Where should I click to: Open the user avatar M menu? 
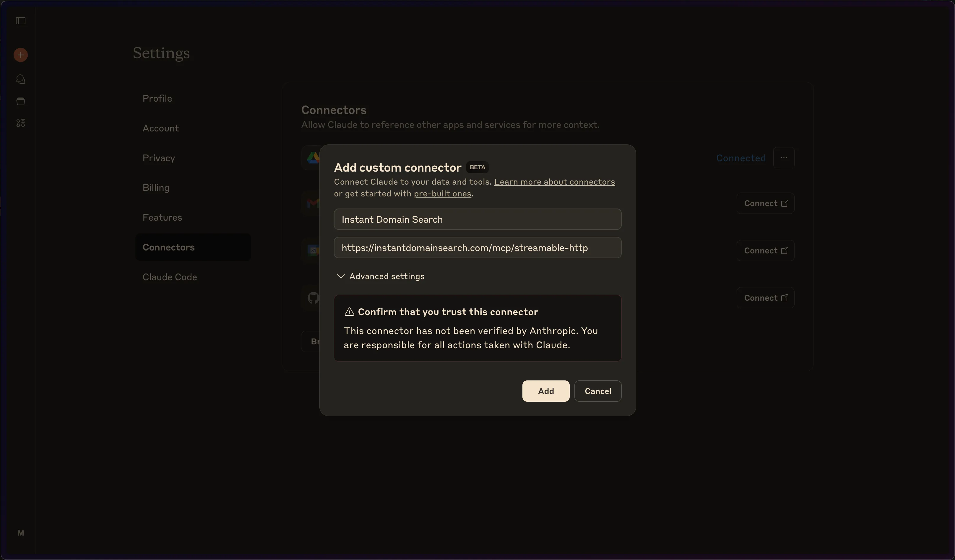(x=20, y=533)
